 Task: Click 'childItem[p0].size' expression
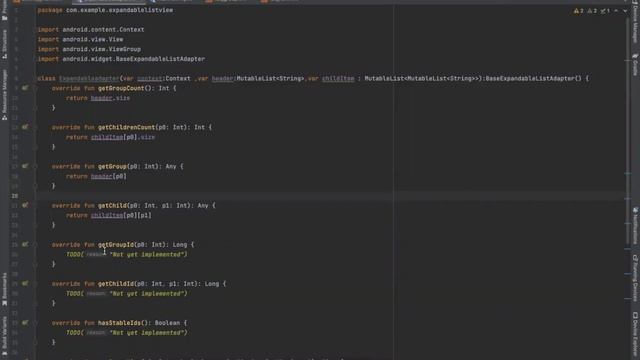tap(123, 137)
